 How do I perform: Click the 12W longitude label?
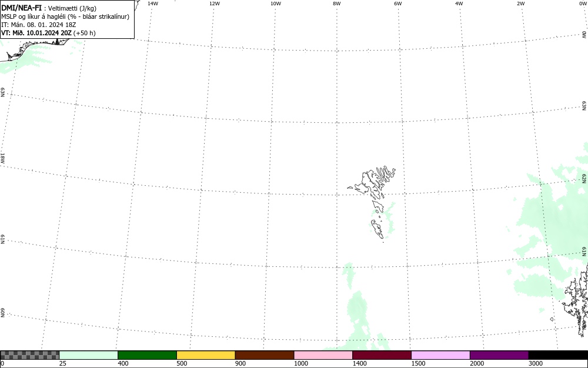click(215, 4)
